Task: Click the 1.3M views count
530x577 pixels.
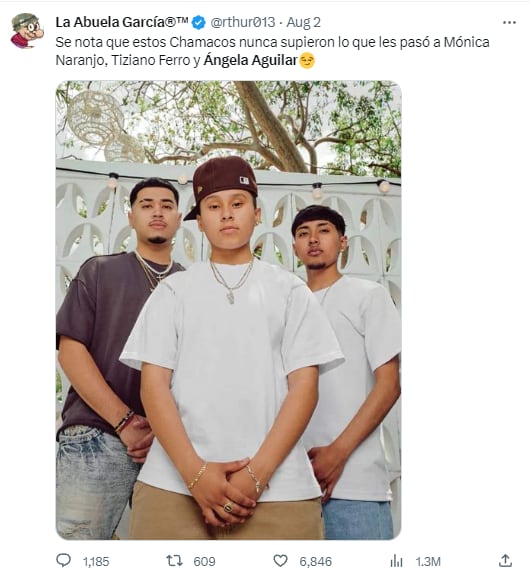Action: (428, 562)
